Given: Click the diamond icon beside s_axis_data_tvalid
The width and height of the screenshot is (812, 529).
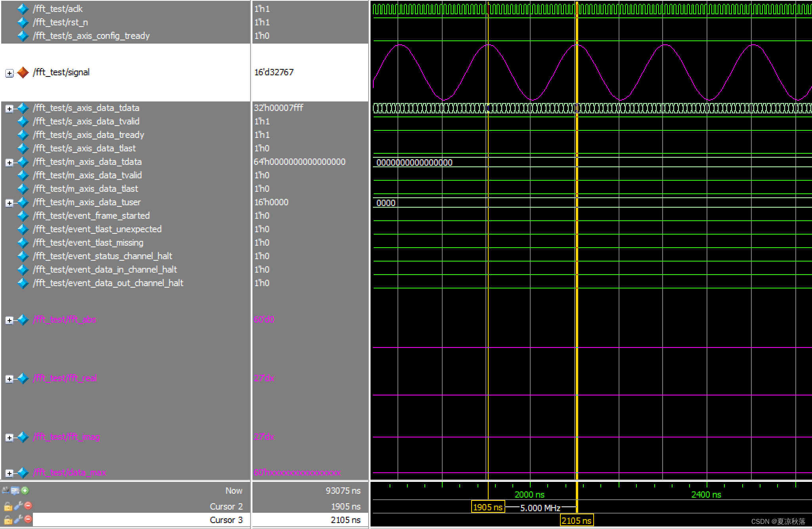Looking at the screenshot, I should coord(23,121).
